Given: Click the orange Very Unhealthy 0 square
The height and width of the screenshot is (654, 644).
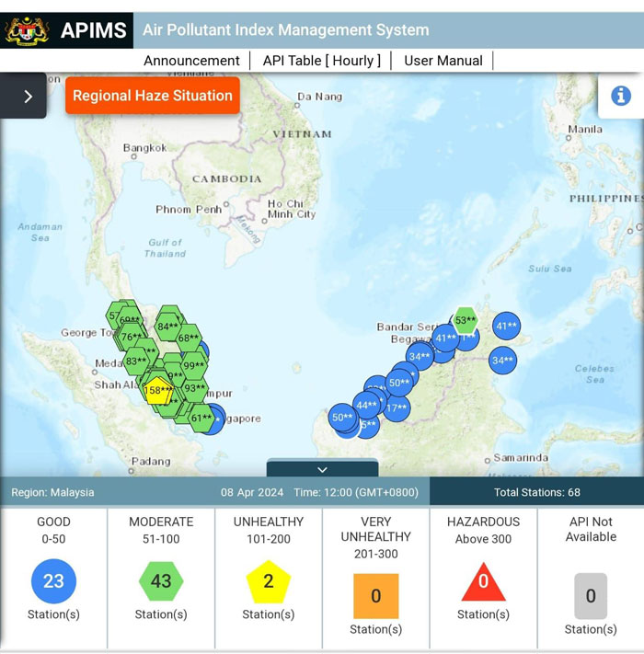Looking at the screenshot, I should [x=375, y=596].
